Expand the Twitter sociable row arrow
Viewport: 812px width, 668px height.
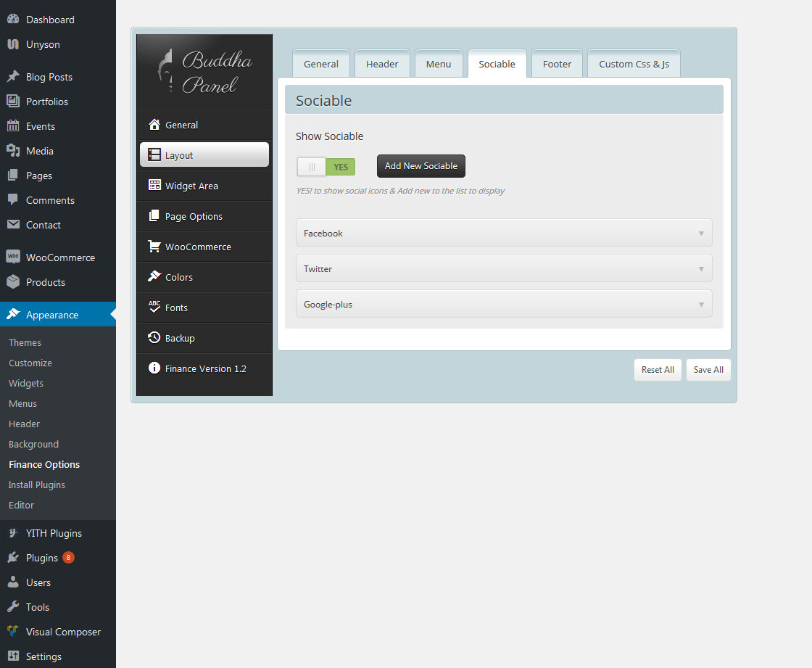pos(701,269)
